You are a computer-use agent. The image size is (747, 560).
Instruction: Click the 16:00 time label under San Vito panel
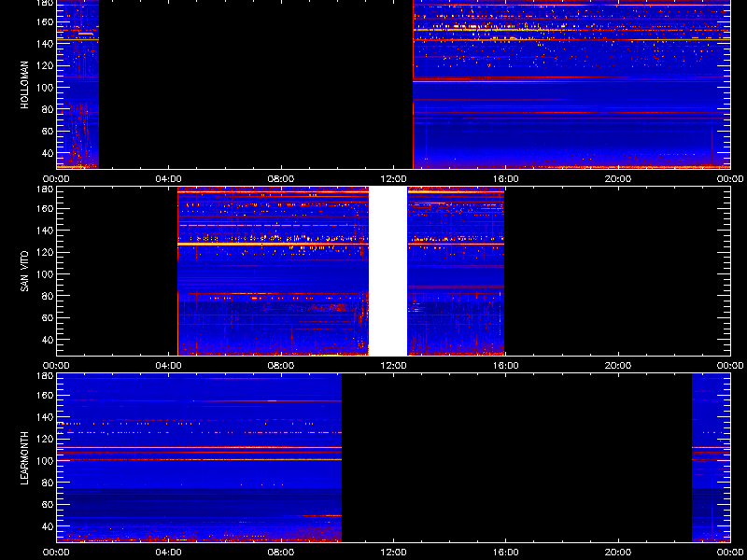click(505, 366)
